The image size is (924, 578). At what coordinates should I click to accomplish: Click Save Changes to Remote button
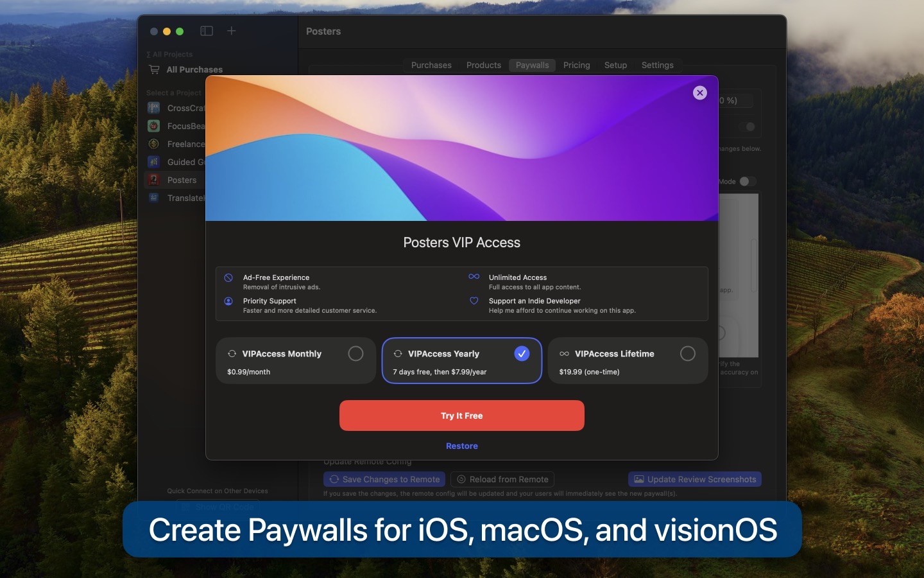pyautogui.click(x=384, y=480)
